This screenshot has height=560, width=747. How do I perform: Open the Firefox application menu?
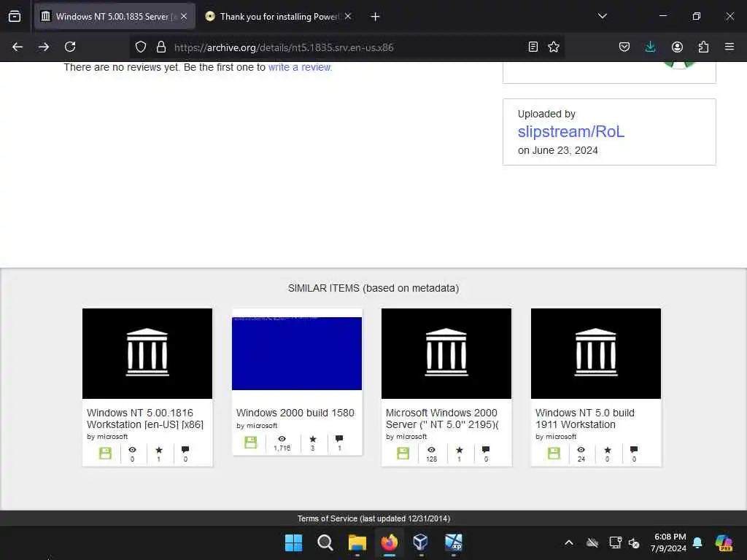[x=729, y=47]
